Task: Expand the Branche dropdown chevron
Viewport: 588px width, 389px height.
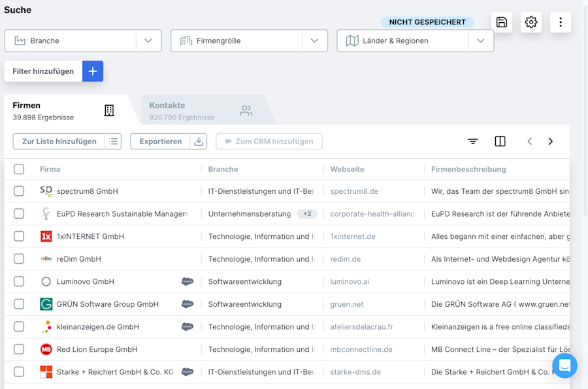Action: tap(148, 40)
